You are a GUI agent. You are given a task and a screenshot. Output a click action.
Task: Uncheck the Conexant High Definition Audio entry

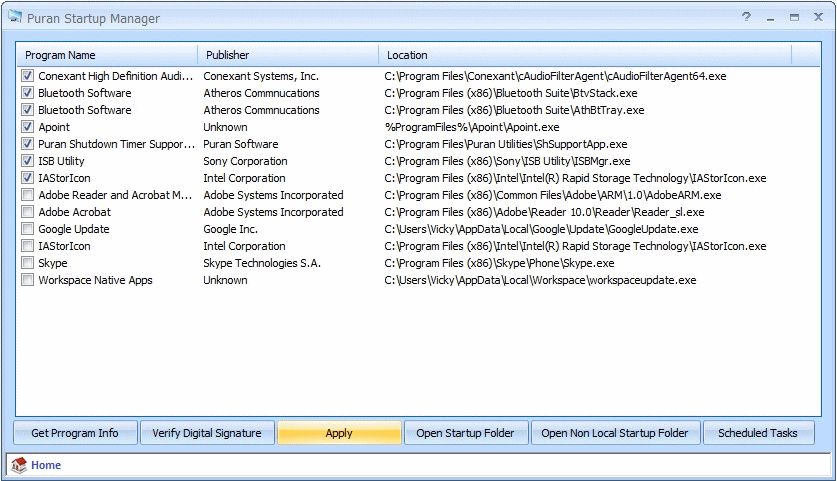[x=28, y=76]
